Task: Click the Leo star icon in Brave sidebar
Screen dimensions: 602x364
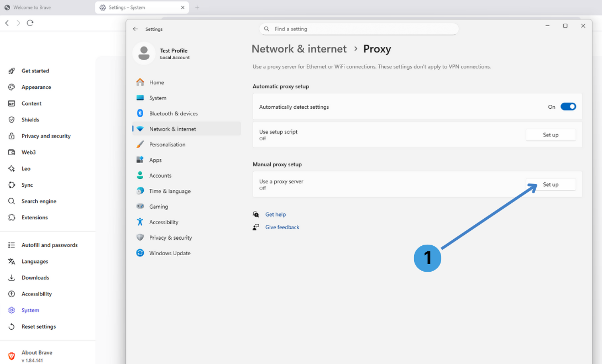Action: (12, 169)
